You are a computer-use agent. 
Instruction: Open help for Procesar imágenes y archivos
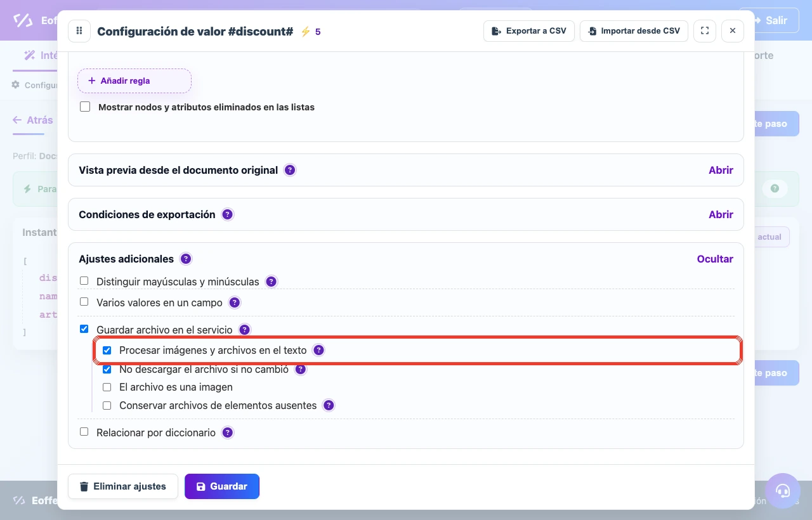[319, 350]
